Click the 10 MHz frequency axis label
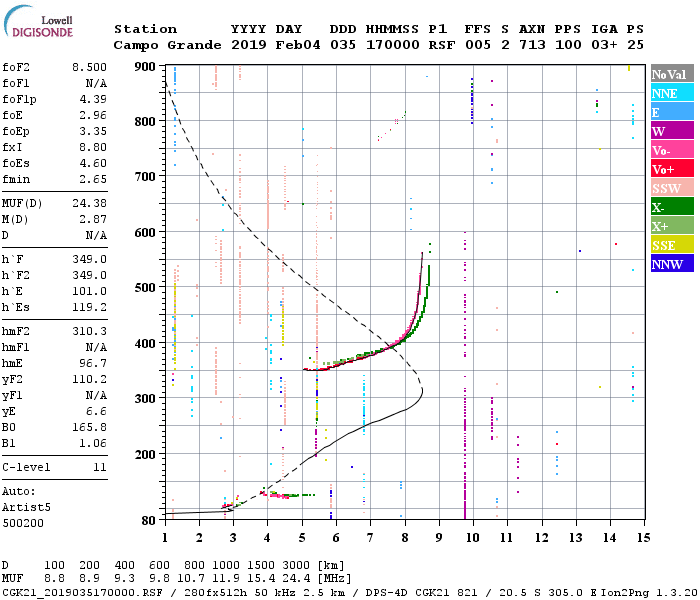 click(473, 538)
